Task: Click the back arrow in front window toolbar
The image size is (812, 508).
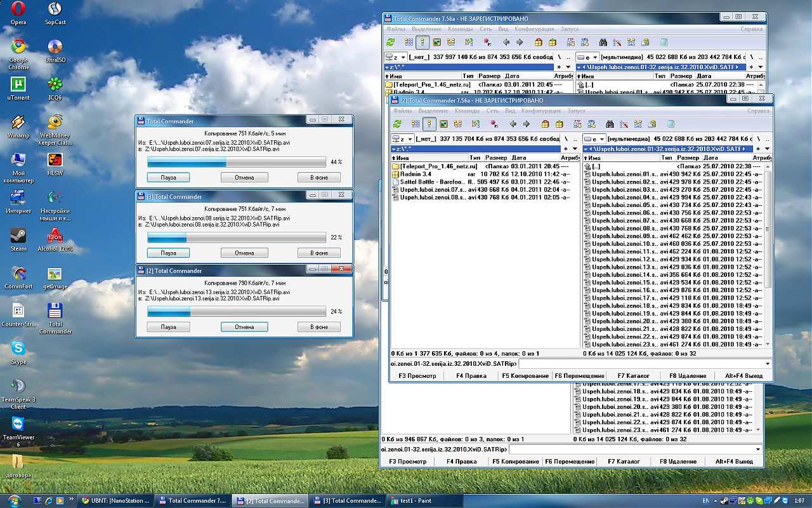Action: tap(513, 124)
